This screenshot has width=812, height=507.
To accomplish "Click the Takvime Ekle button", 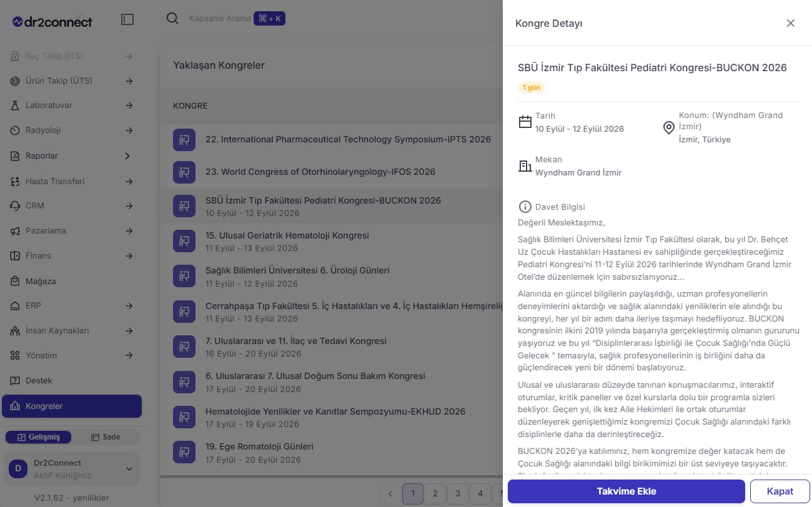I will coord(626,491).
